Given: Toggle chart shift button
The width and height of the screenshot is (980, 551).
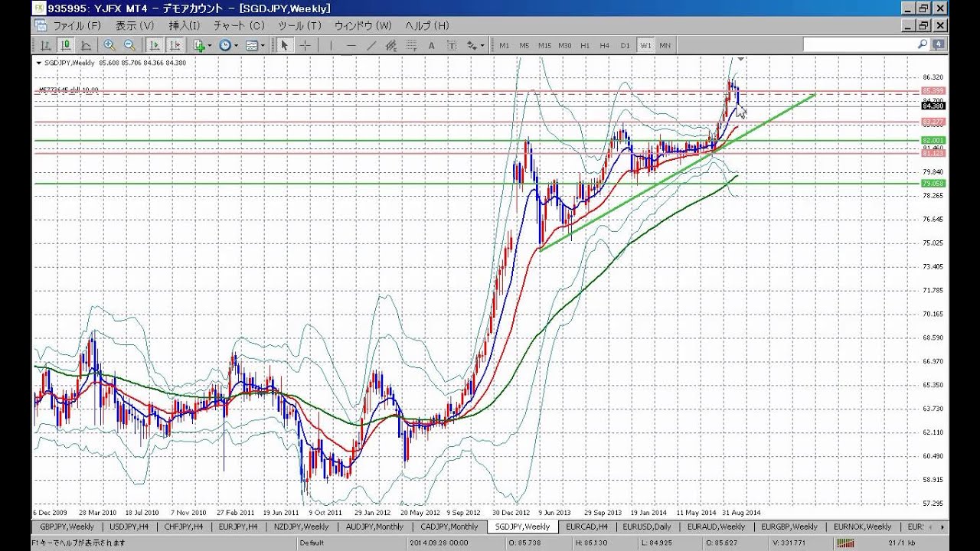Looking at the screenshot, I should [175, 45].
